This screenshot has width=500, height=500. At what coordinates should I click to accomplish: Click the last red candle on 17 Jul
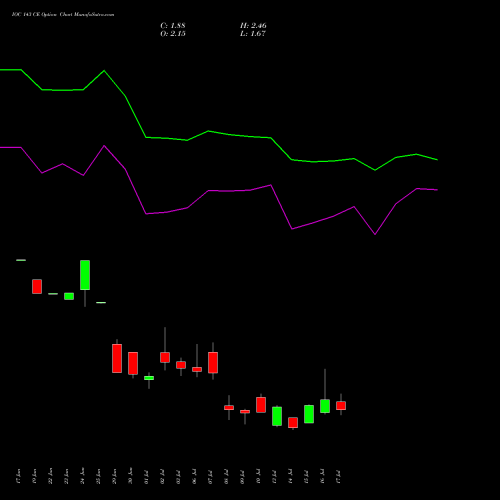(x=341, y=405)
